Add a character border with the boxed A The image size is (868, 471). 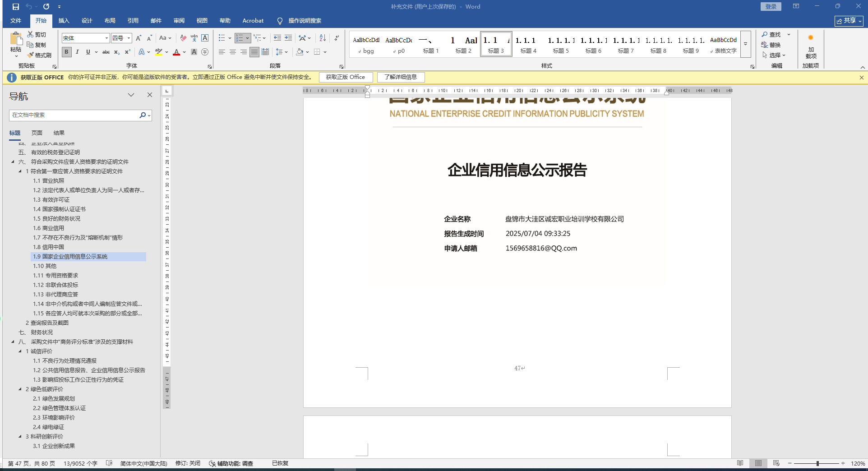click(205, 38)
